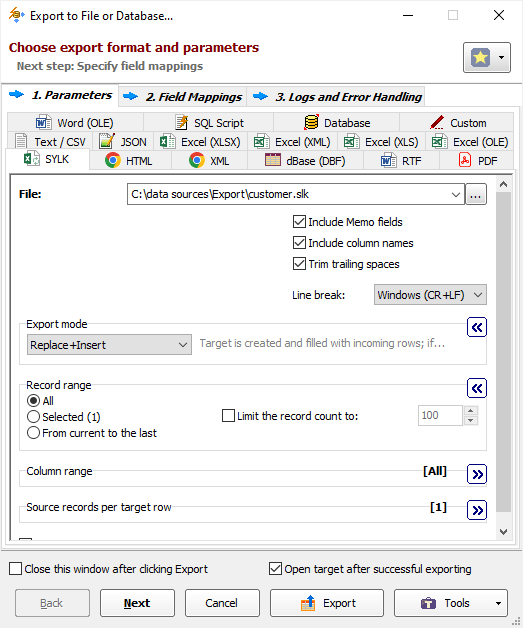Click the vertical scrollbar down arrow

[x=504, y=532]
